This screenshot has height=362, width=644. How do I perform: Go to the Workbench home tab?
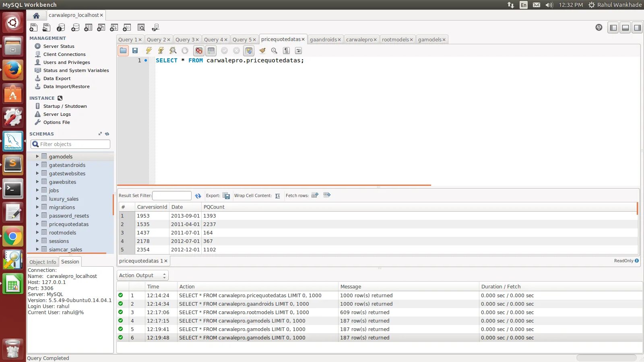[x=36, y=15]
